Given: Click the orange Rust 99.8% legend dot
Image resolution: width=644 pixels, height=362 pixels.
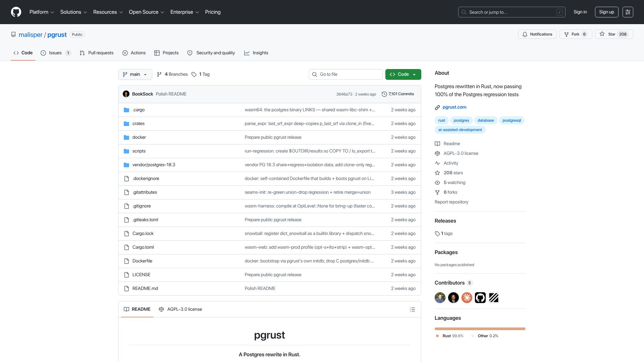Looking at the screenshot, I should tap(437, 336).
